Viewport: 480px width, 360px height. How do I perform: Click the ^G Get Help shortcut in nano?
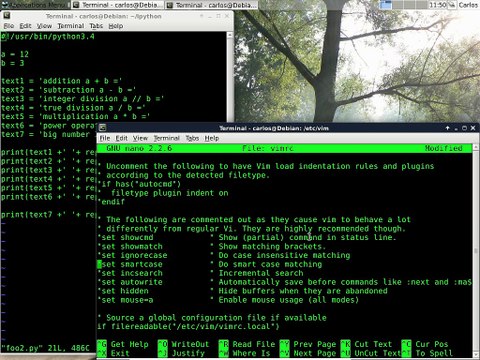pyautogui.click(x=123, y=344)
